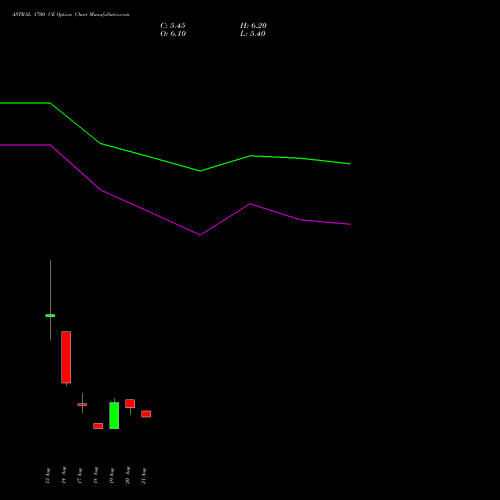The width and height of the screenshot is (500, 500).
Task: Click the red 20 Aug candle
Action: pos(130,404)
